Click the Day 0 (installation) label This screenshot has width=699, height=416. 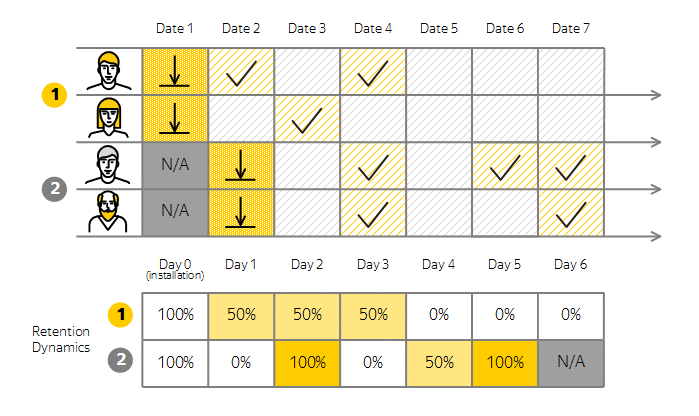coord(175,269)
